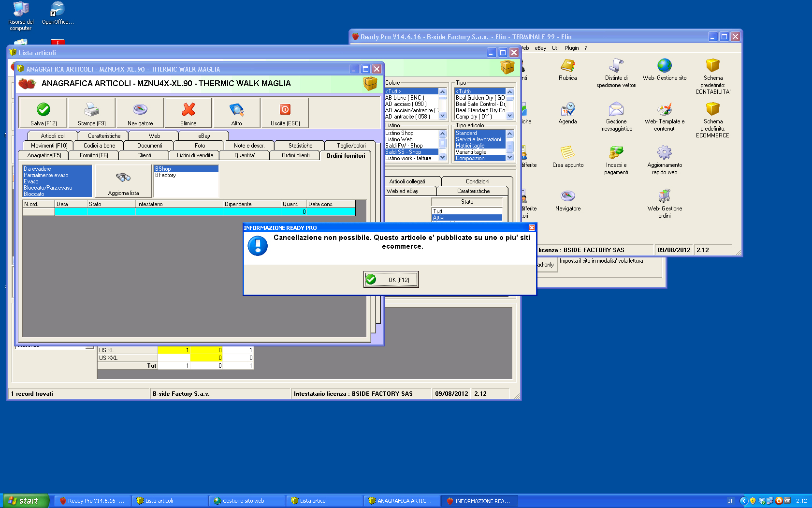This screenshot has width=812, height=508.
Task: Open the Statistiche tab
Action: (300, 146)
